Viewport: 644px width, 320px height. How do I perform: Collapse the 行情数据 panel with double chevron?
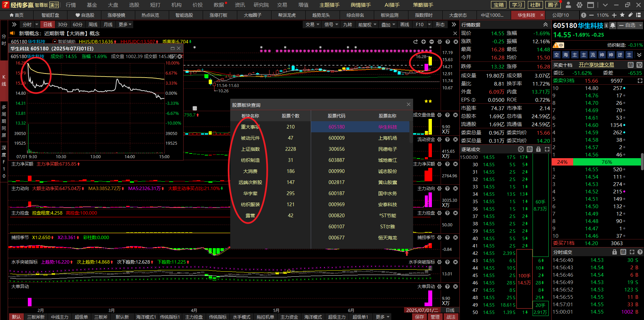tap(546, 25)
